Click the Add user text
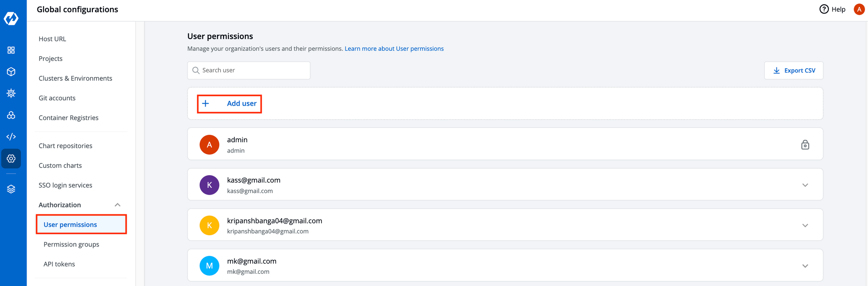Viewport: 868px width, 286px height. click(x=242, y=103)
